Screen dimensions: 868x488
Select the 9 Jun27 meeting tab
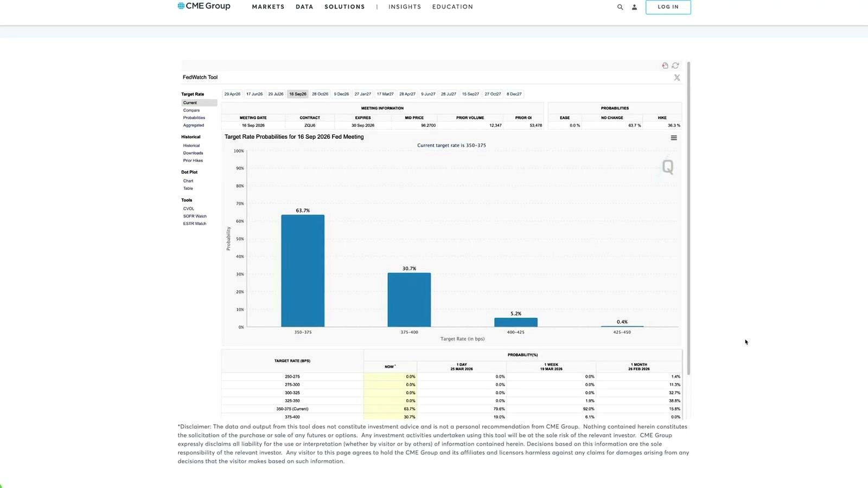click(428, 94)
